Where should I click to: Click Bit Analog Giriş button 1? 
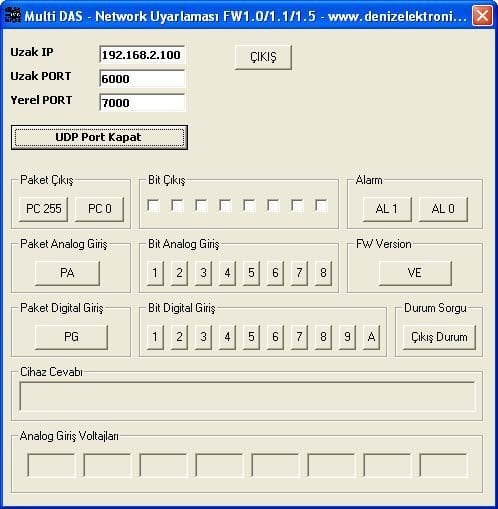click(x=155, y=273)
